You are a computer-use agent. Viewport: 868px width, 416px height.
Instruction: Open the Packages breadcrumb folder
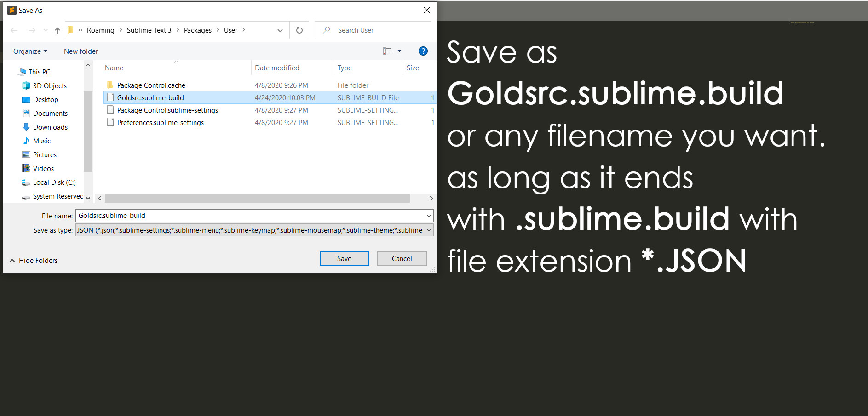197,30
